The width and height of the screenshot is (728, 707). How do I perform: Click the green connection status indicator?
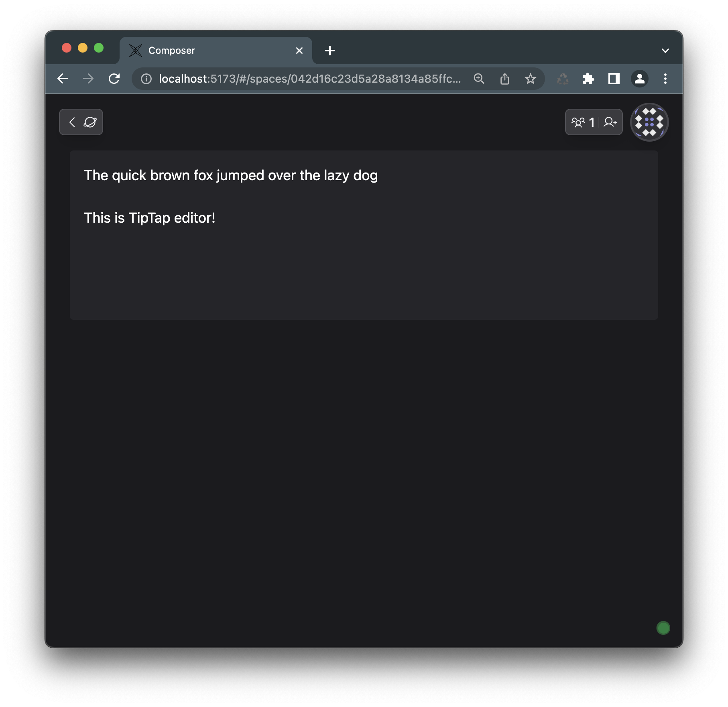coord(663,628)
